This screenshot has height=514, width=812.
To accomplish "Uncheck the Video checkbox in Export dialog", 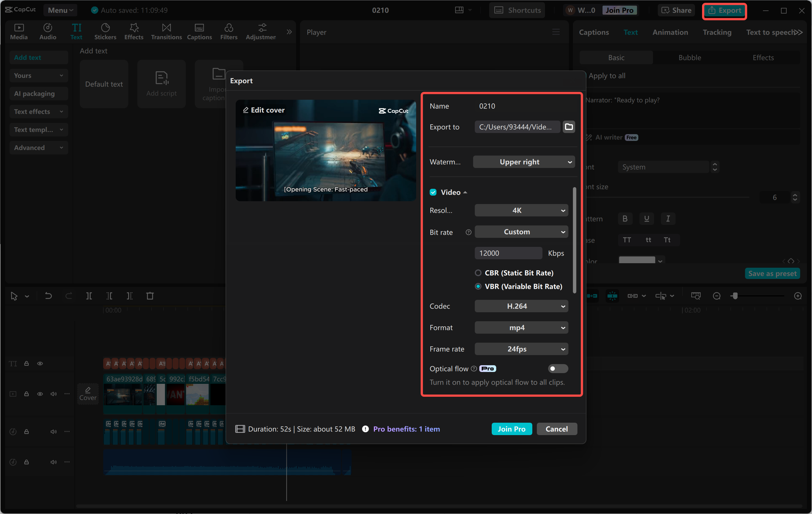I will tap(433, 192).
